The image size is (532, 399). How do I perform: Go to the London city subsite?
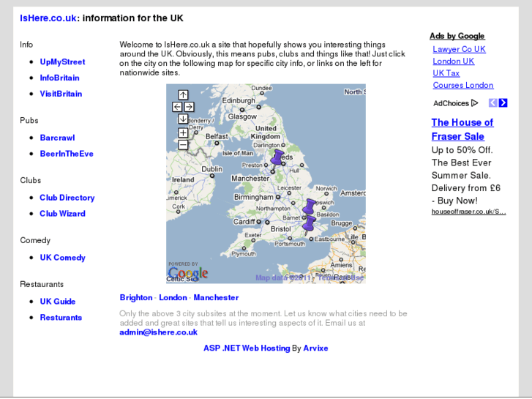tap(173, 297)
